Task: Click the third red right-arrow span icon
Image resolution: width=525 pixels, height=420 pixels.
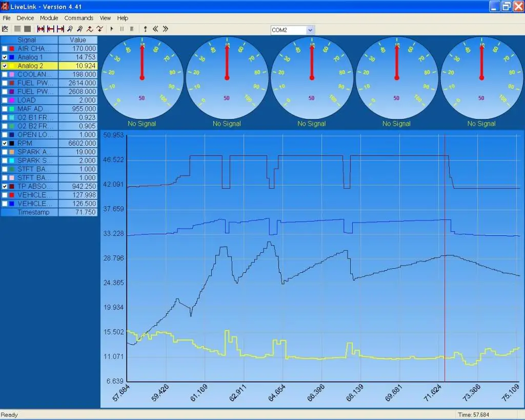Action: 60,29
